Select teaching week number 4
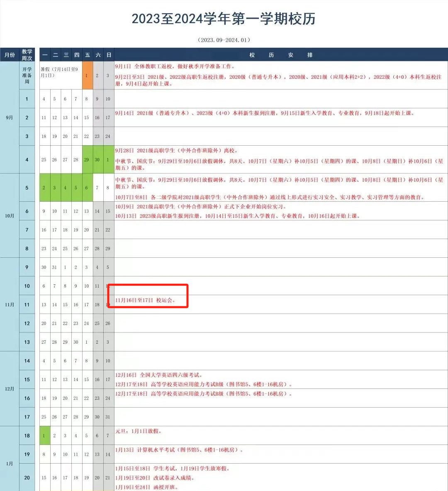Screen dimensions: 448x491 coord(27,160)
